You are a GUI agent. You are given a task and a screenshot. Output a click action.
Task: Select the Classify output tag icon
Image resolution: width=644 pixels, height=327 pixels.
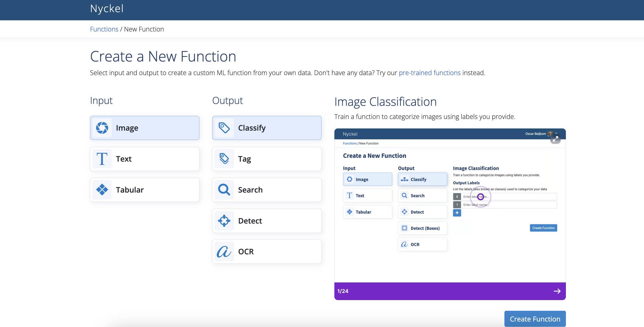tap(224, 128)
